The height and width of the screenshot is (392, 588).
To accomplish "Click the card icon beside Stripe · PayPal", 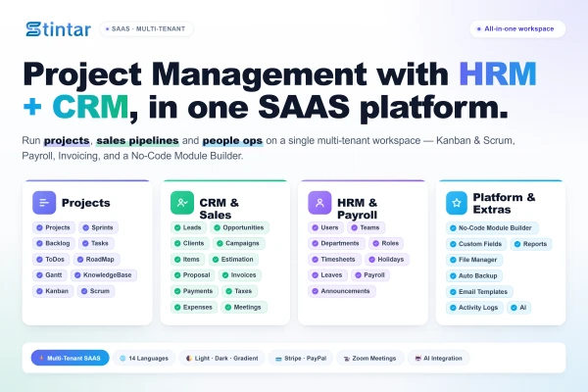I will [278, 359].
